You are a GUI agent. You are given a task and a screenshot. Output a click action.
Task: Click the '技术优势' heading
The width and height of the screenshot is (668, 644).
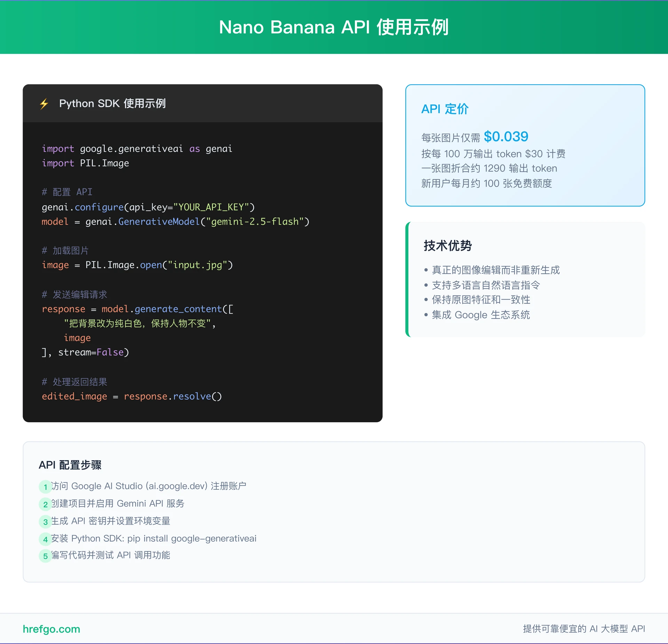[x=447, y=245]
